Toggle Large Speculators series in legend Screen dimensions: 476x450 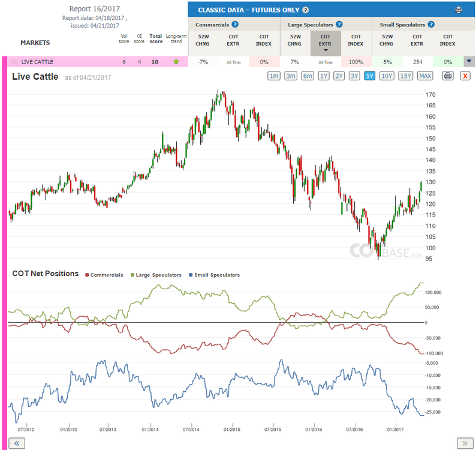coord(156,275)
